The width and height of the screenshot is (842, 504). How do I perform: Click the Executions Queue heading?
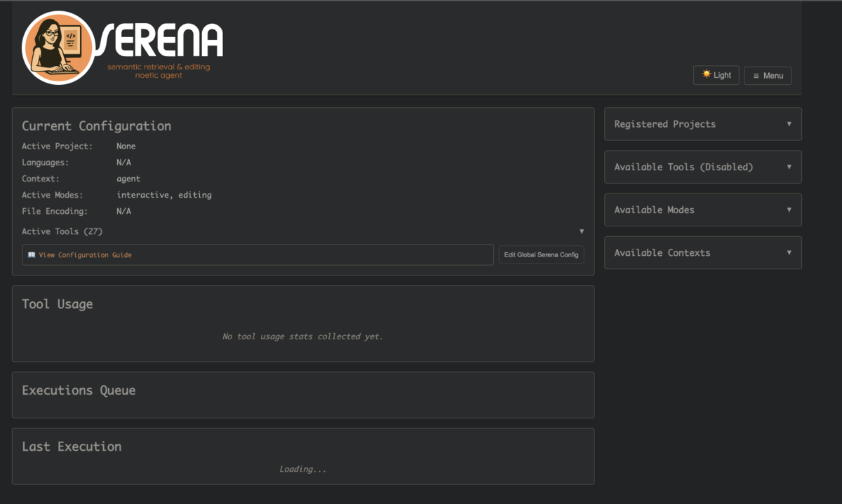(79, 390)
